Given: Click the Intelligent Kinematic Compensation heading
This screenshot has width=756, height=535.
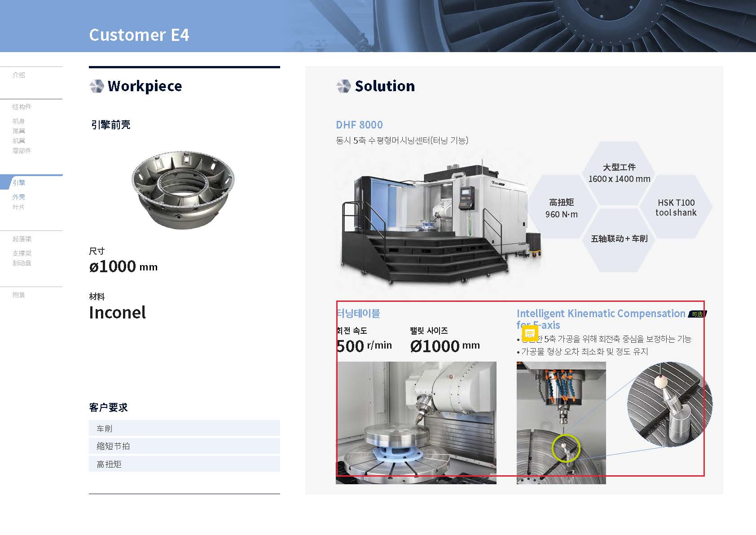Looking at the screenshot, I should click(601, 319).
